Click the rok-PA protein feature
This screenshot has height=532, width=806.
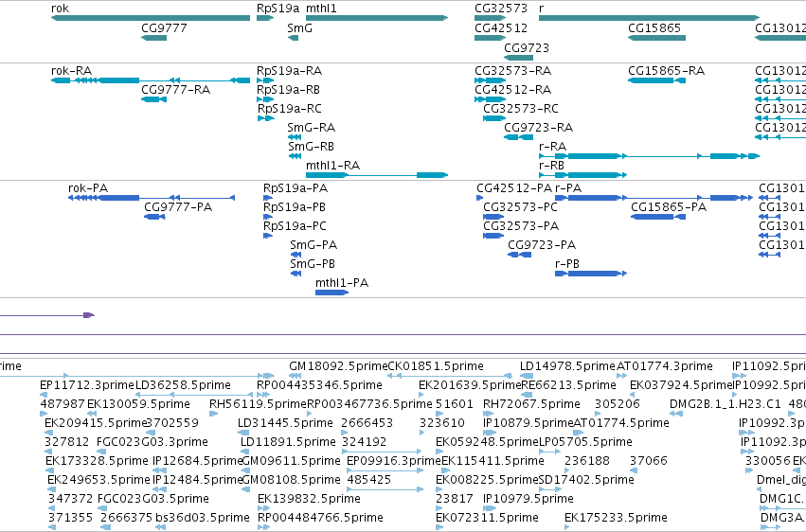[152, 198]
